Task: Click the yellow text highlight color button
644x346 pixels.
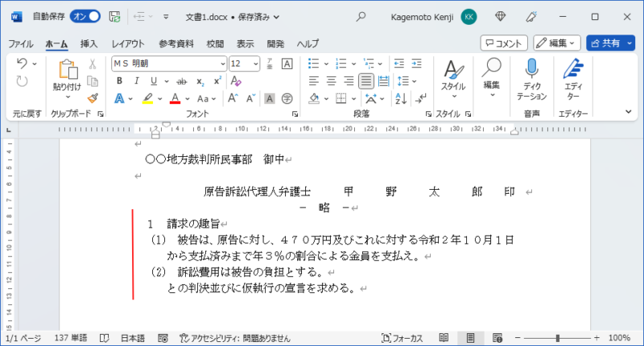Action: [147, 98]
